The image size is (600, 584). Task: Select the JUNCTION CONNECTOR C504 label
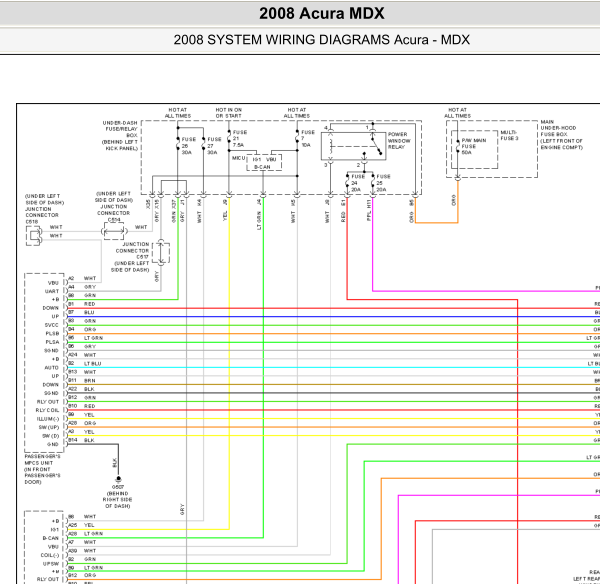[114, 207]
